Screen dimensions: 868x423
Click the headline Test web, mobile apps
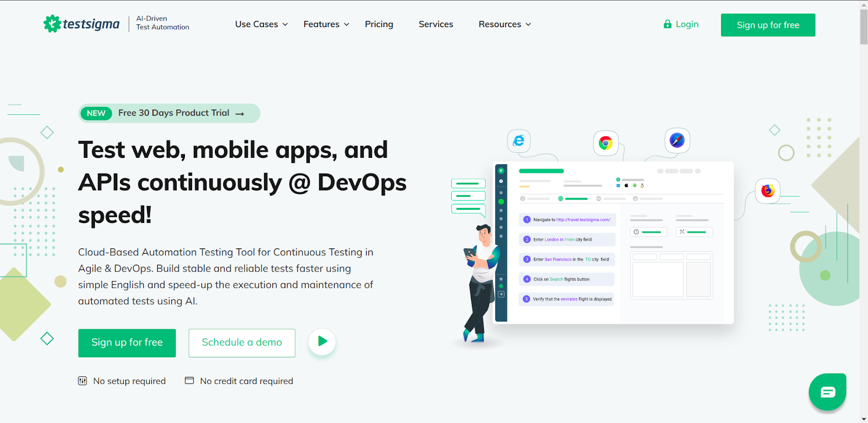242,182
